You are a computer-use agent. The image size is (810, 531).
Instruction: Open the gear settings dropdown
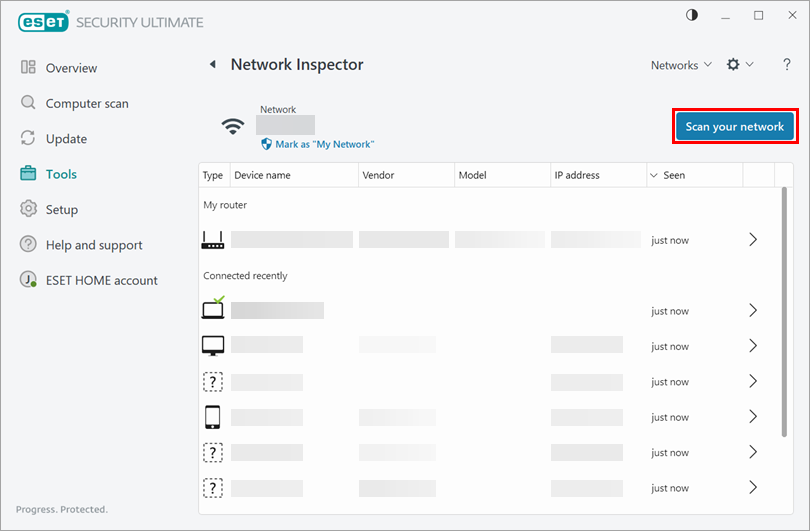point(739,65)
